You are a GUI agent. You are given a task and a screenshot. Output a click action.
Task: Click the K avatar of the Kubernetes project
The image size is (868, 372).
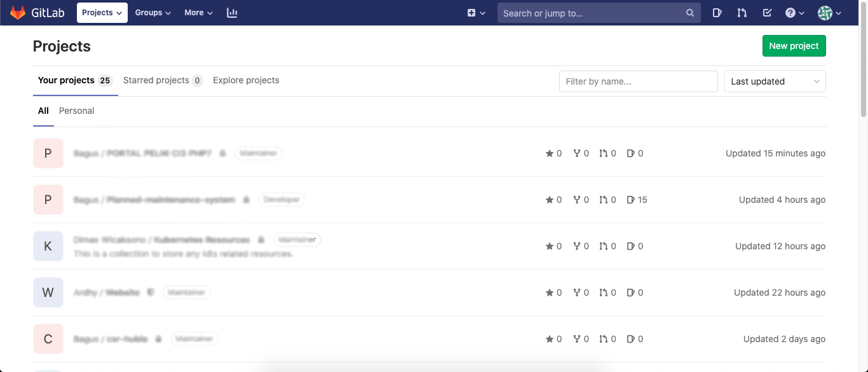click(48, 246)
